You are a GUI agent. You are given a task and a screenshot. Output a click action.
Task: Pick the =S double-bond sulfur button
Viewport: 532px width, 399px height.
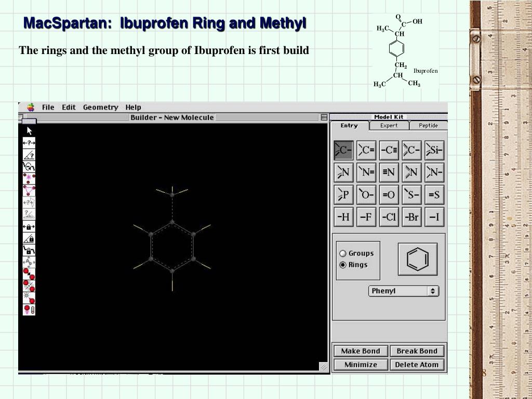434,195
